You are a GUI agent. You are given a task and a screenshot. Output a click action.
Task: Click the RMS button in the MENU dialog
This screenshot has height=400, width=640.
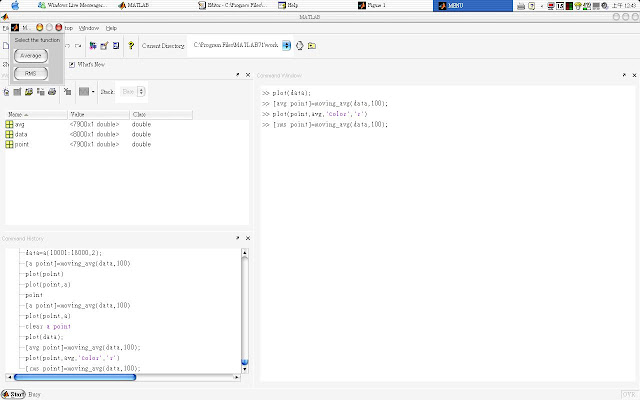tap(31, 73)
